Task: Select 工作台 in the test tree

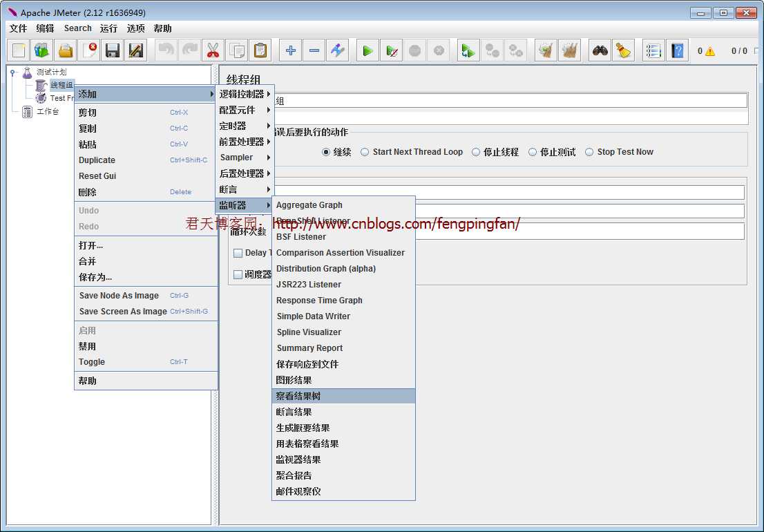Action: [47, 111]
